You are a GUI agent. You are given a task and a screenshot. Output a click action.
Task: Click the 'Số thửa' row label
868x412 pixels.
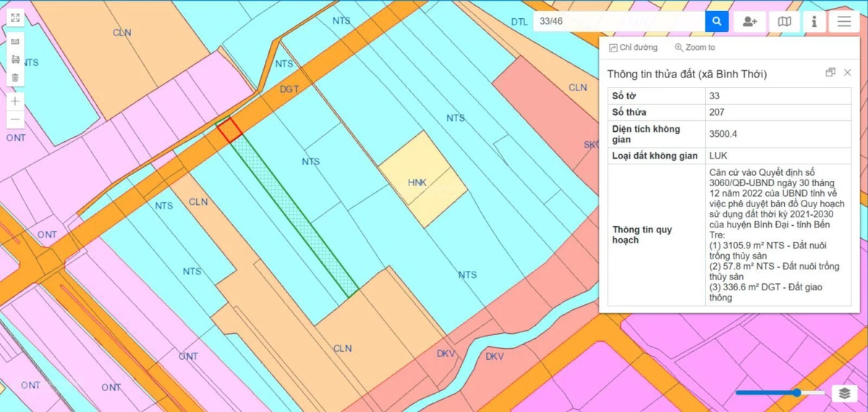[x=629, y=112]
